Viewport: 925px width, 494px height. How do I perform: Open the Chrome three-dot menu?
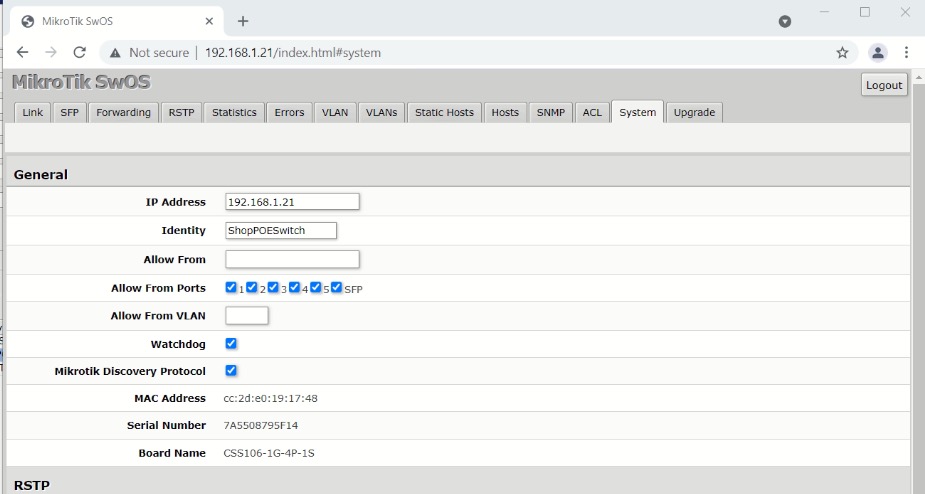point(907,53)
